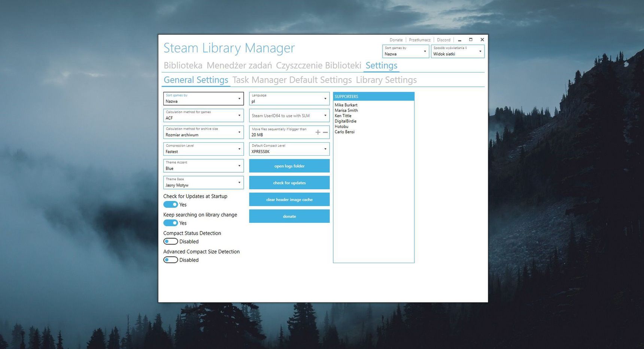
Task: Increase the sequential move size with plus
Action: [x=318, y=132]
